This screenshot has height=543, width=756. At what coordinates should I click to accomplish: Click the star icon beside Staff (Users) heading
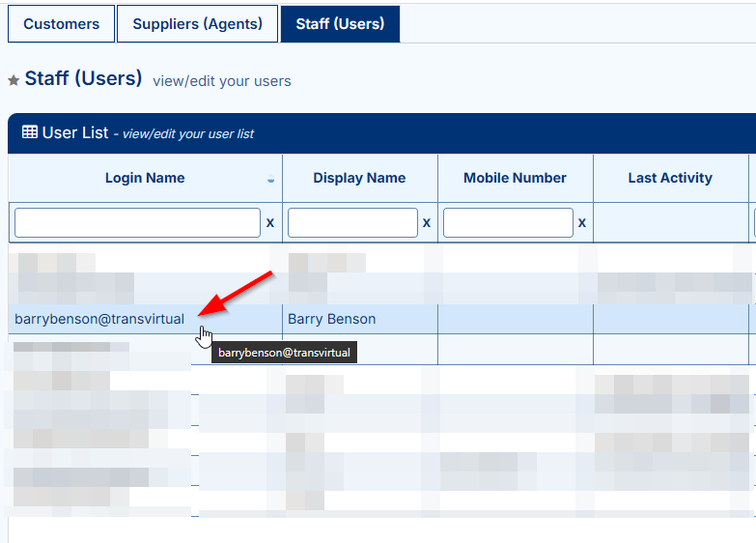click(x=14, y=81)
